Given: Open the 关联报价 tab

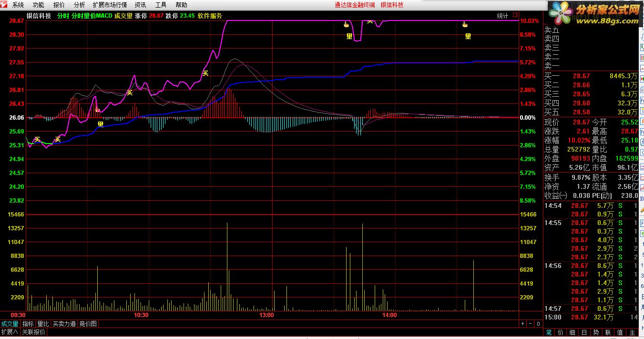Looking at the screenshot, I should (34, 332).
